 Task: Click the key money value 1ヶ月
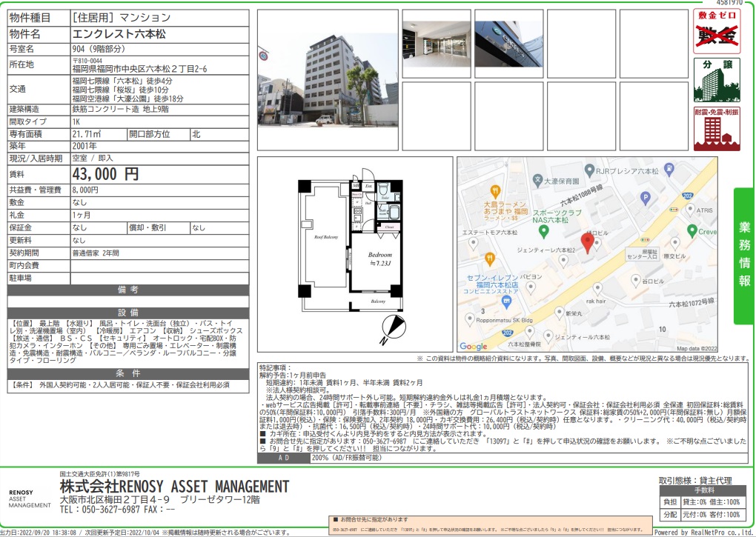click(x=82, y=216)
